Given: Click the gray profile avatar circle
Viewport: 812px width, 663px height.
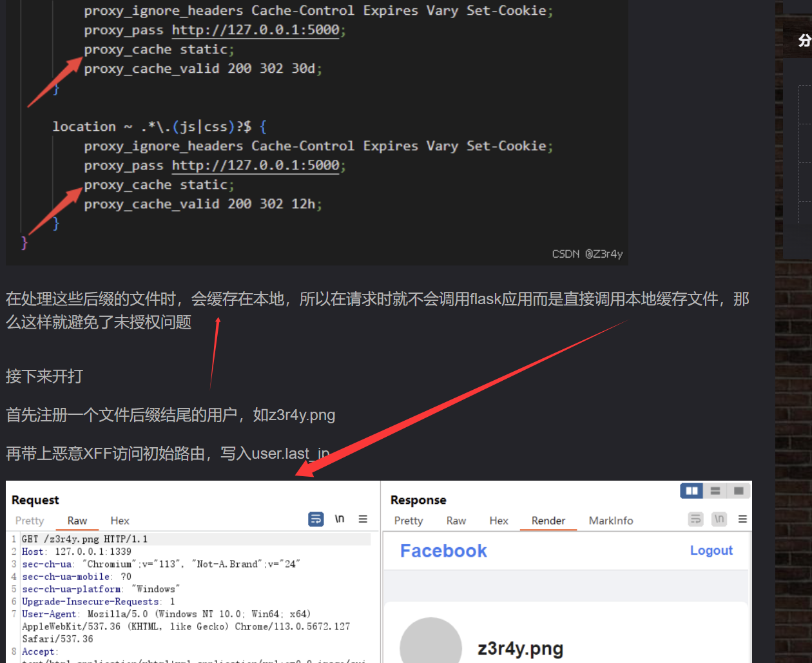Looking at the screenshot, I should click(430, 640).
